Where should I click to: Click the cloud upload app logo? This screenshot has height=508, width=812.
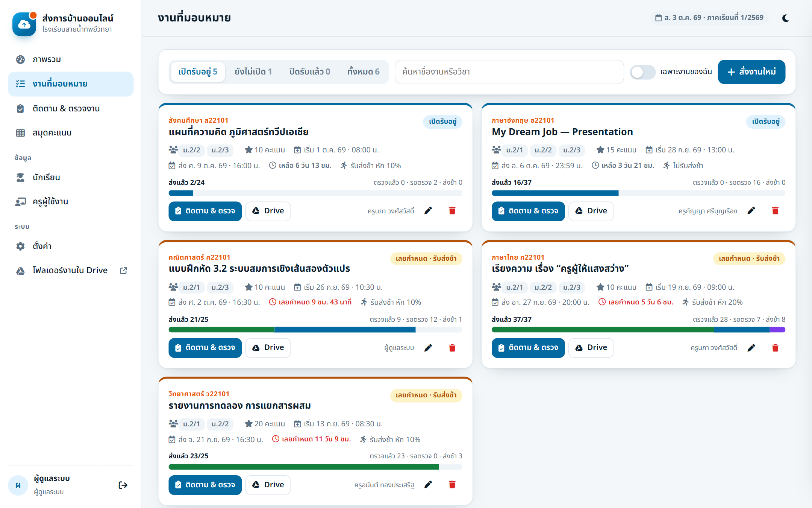(24, 24)
